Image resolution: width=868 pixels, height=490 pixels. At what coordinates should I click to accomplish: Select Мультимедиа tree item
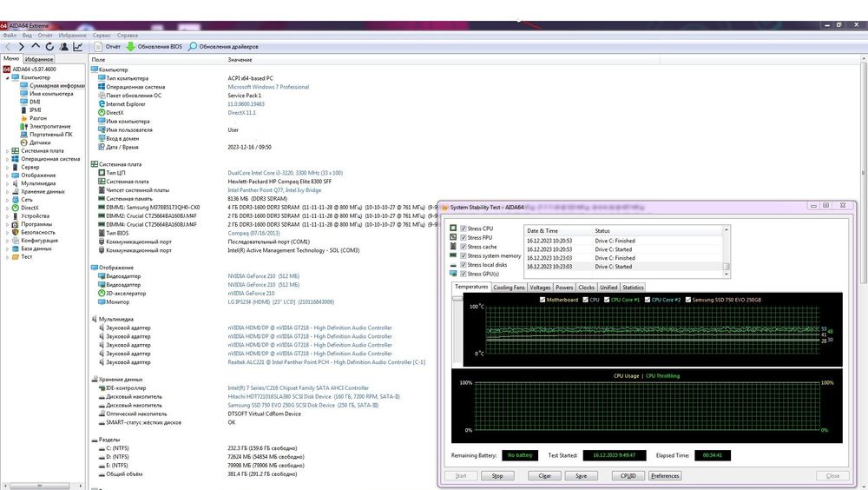pyautogui.click(x=38, y=183)
